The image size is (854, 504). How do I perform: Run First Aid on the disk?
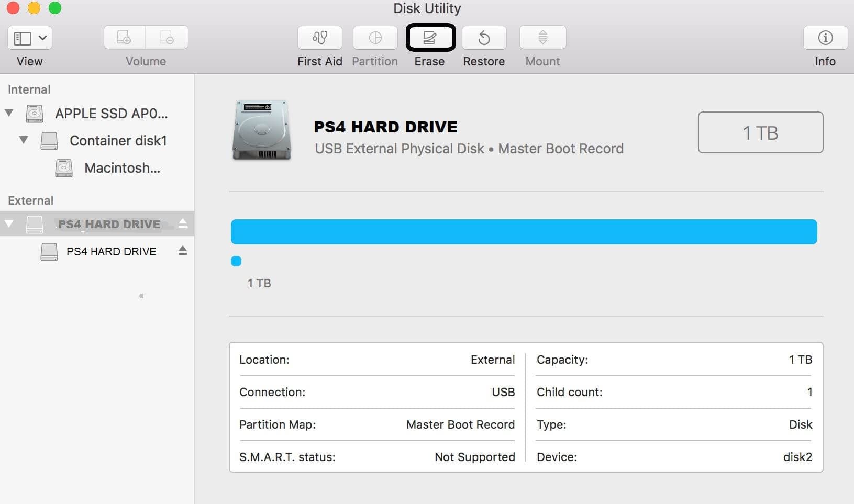(x=320, y=38)
